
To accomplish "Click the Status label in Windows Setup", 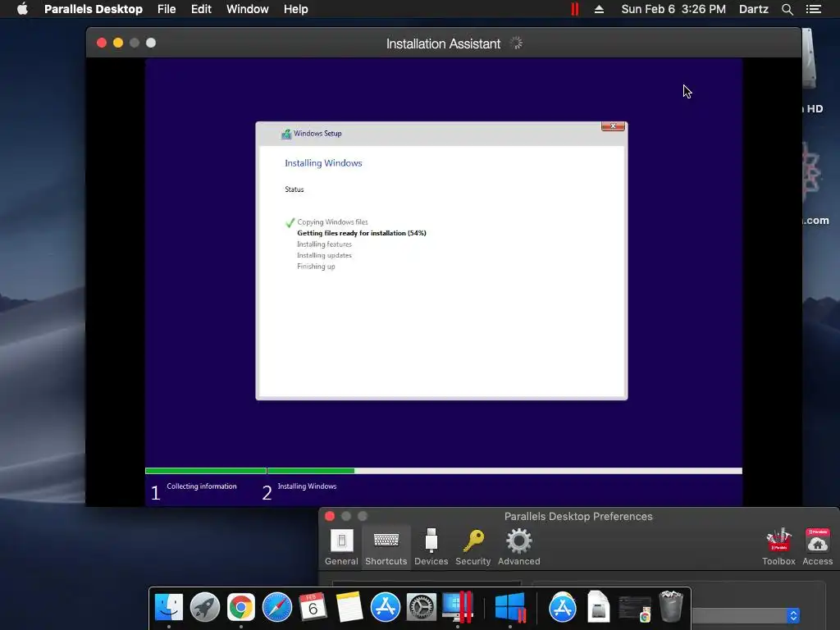I will (x=294, y=189).
